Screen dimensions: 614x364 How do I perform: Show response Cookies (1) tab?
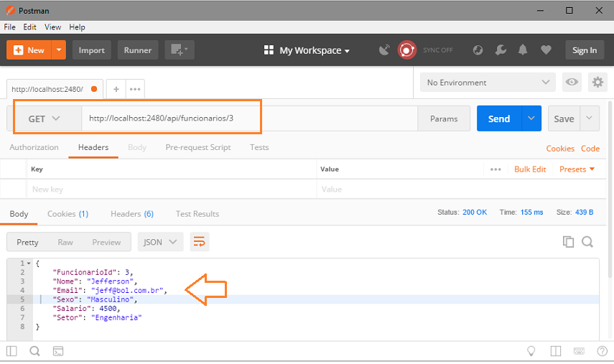[68, 214]
